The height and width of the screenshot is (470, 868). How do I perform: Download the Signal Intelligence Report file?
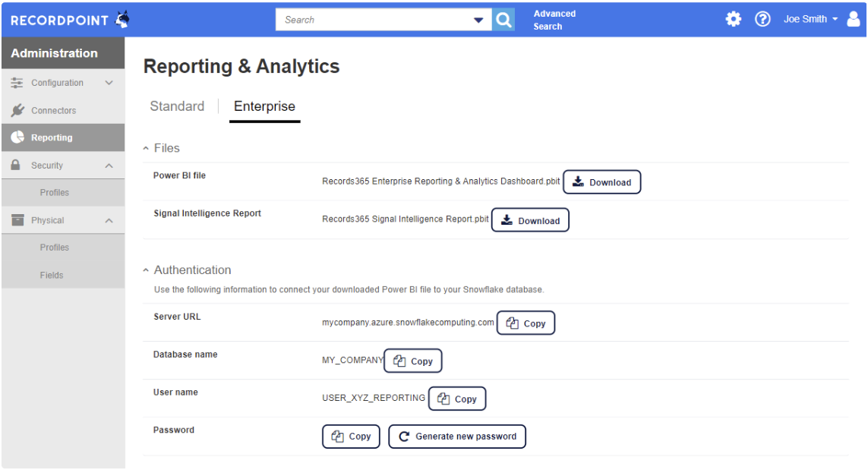click(530, 220)
